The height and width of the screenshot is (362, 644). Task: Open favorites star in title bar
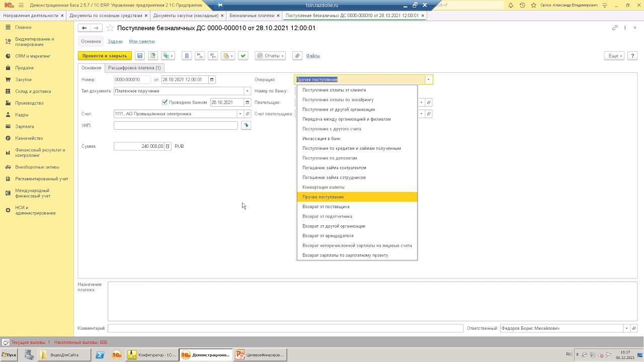pos(533,5)
